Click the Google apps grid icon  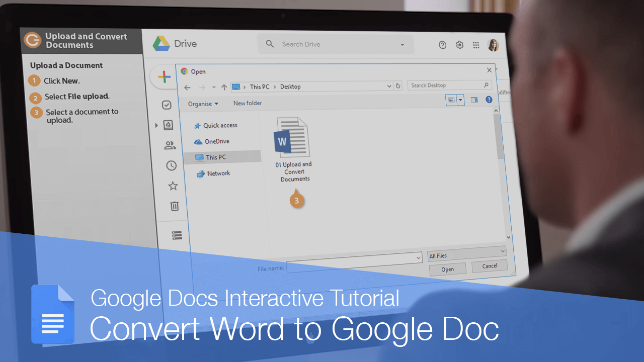pos(476,45)
